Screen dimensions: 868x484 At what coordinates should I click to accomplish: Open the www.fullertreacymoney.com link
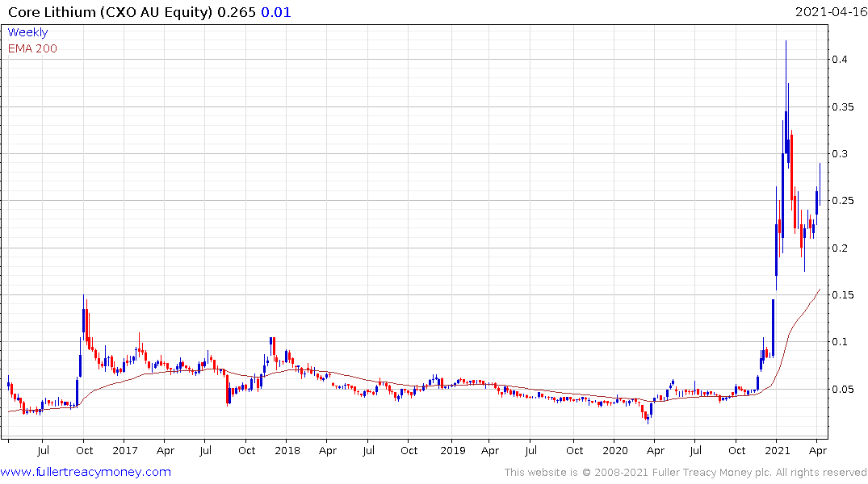click(86, 472)
